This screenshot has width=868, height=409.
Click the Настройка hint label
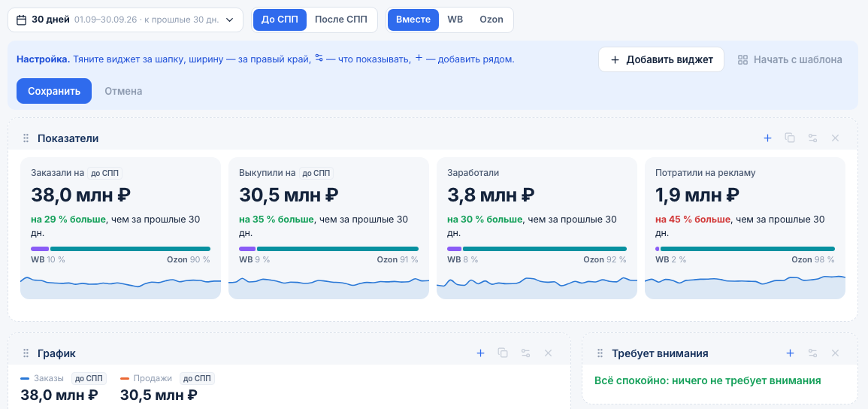click(43, 59)
